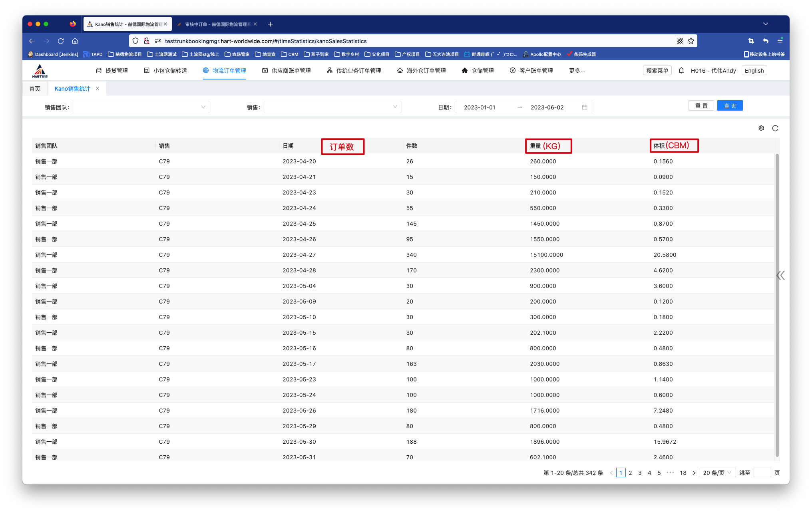Switch language with English button
Viewport: 812px width, 514px height.
(x=754, y=71)
